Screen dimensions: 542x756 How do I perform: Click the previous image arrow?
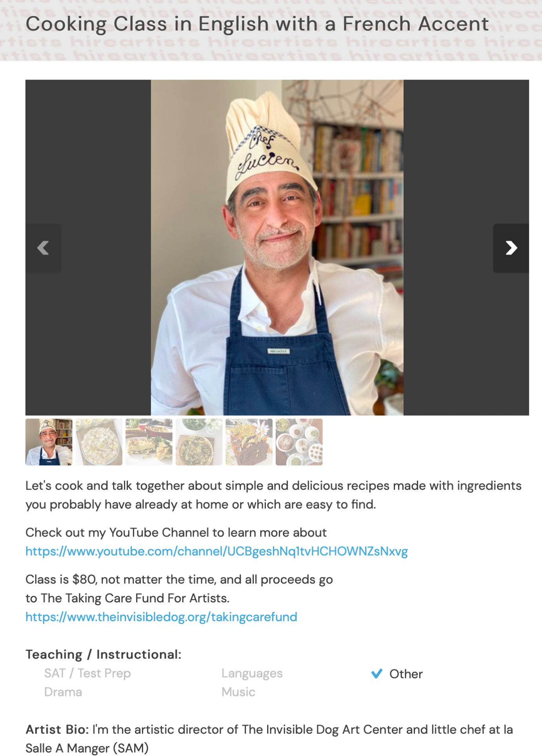(44, 248)
